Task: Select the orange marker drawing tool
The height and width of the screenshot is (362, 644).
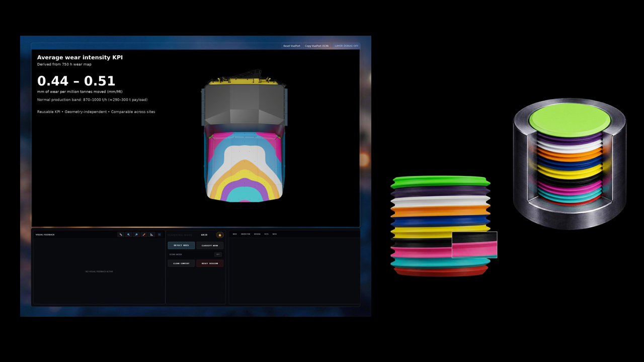Action: point(144,234)
